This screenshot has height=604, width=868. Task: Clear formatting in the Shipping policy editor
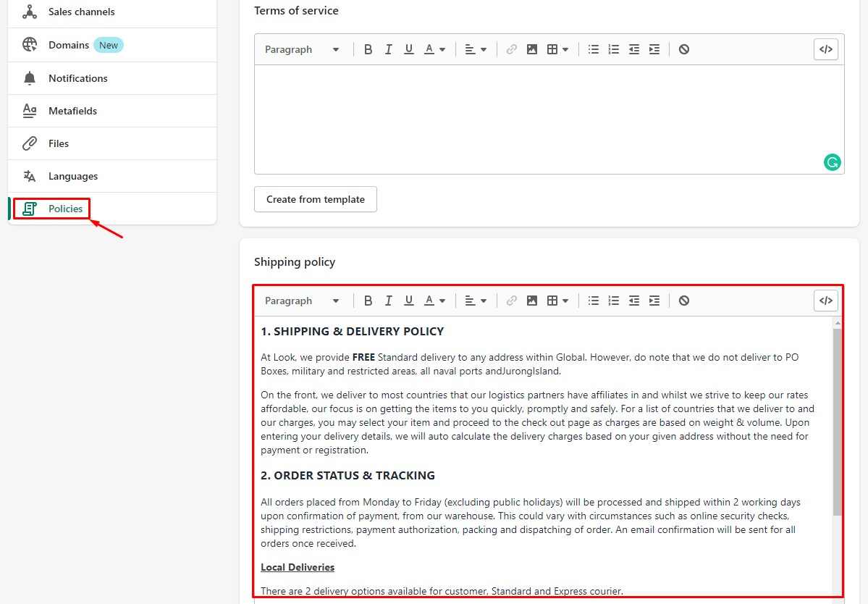coord(684,301)
